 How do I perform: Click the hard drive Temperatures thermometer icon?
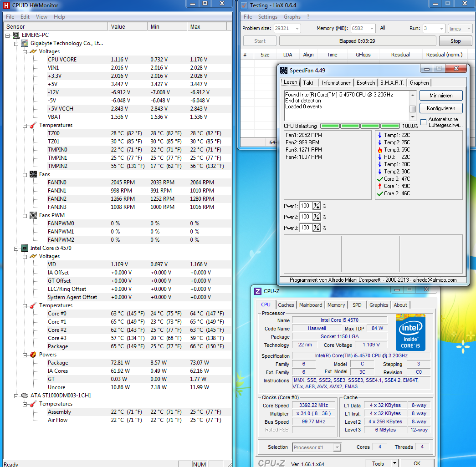click(33, 404)
